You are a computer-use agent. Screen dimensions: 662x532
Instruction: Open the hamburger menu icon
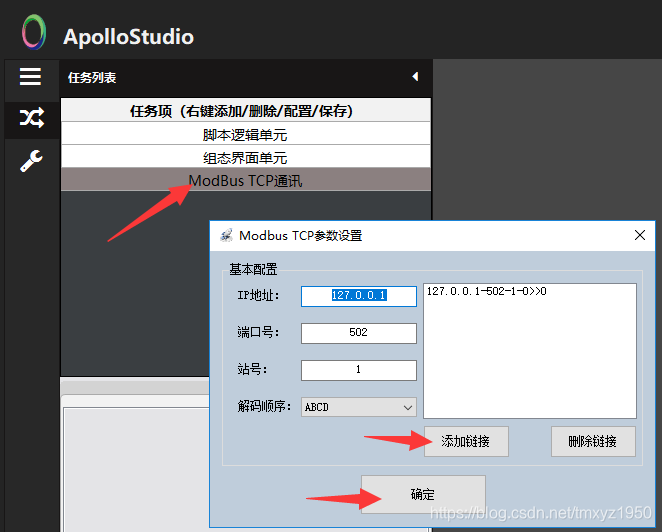click(30, 76)
